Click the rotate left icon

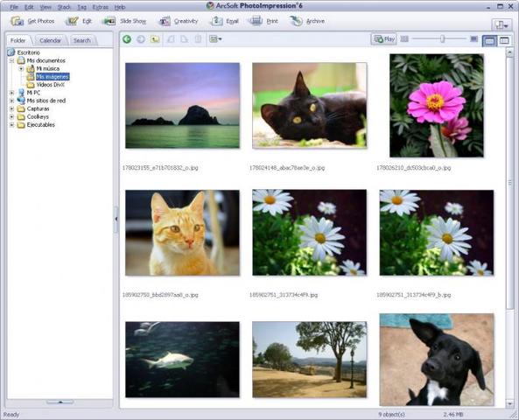click(x=171, y=39)
